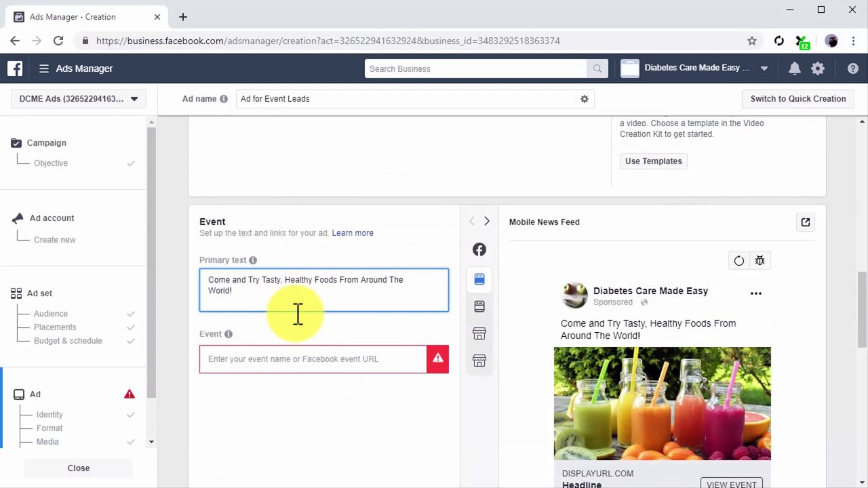Open the Ads Manager hamburger menu

(x=44, y=68)
